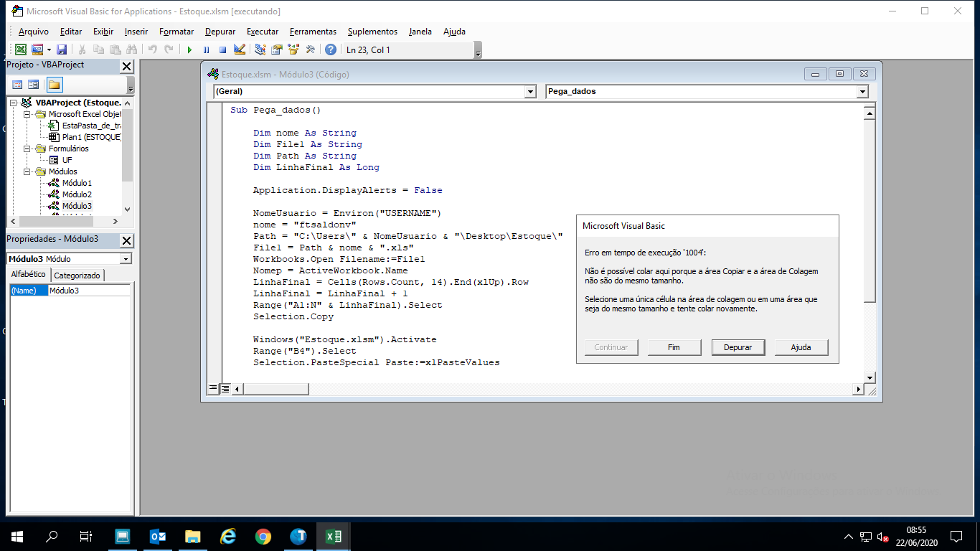The width and height of the screenshot is (980, 551).
Task: Open the Toolbox hammer-and-wrench icon
Action: click(x=310, y=50)
